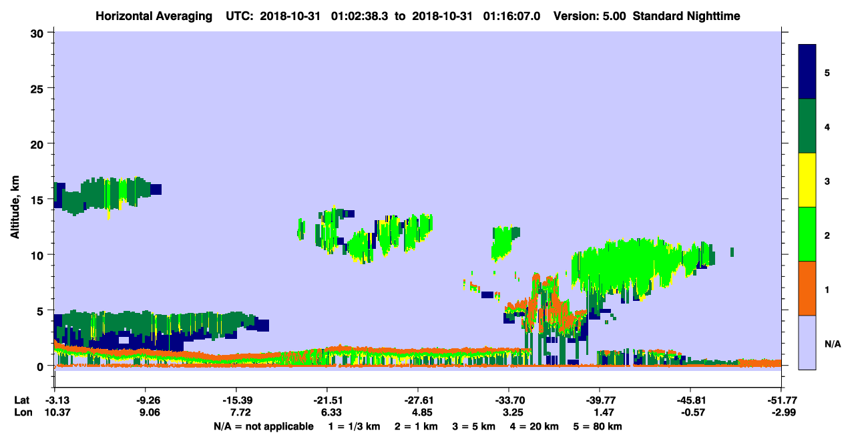This screenshot has height=445, width=868.
Task: Click legend text 'N/A = not applicable'
Action: (264, 426)
